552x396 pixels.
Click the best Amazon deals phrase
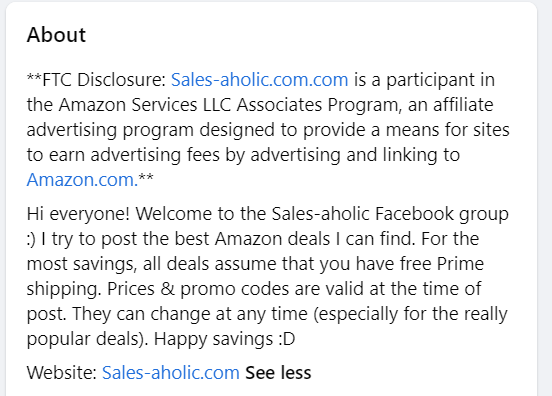coord(252,239)
